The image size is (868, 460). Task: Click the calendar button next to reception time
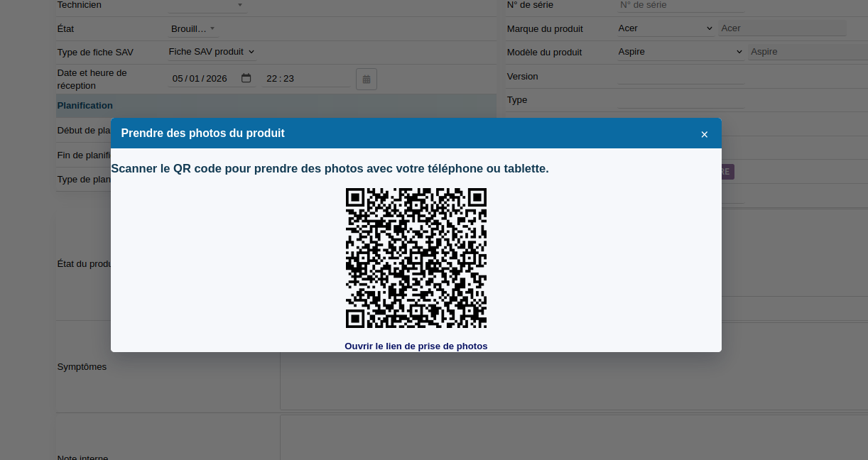367,79
